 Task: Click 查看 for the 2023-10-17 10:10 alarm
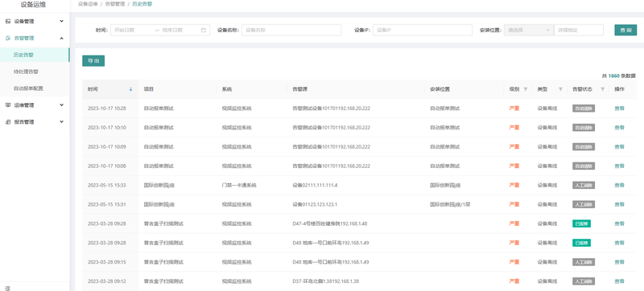[x=619, y=128]
